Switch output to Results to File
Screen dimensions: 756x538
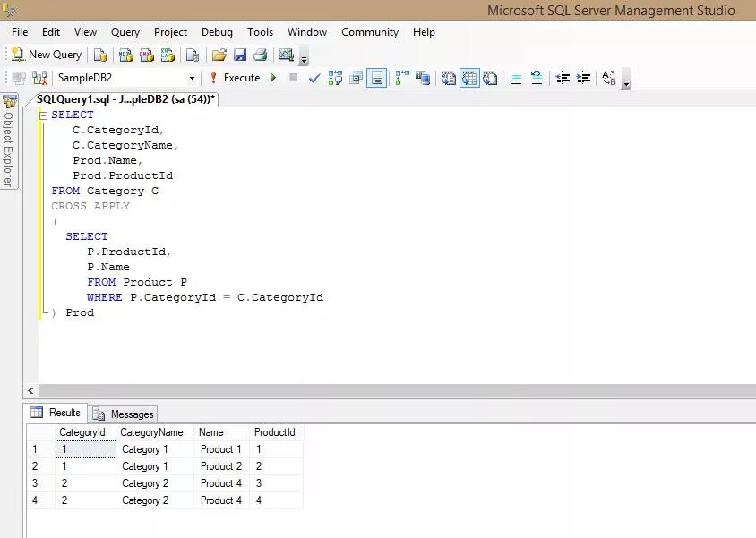pos(490,78)
